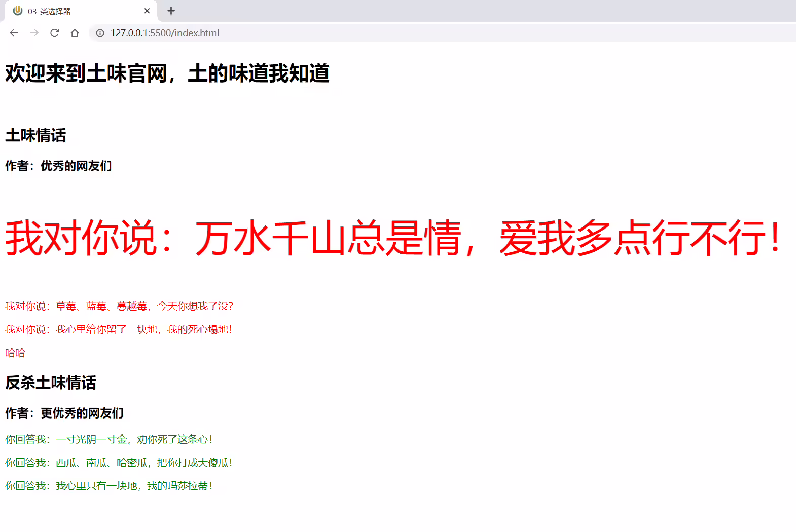Click the red line 我心里给你留了一块地
Viewport: 796px width, 532px height.
click(x=119, y=329)
